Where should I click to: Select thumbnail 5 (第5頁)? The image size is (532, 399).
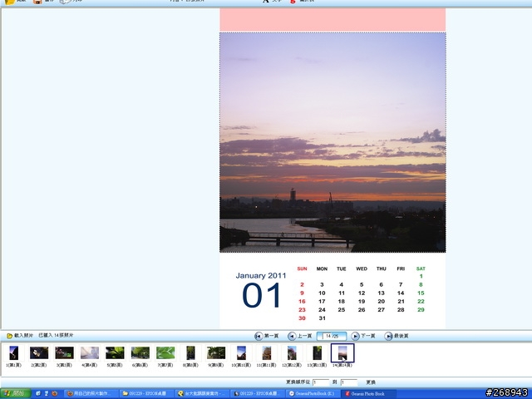pyautogui.click(x=115, y=352)
